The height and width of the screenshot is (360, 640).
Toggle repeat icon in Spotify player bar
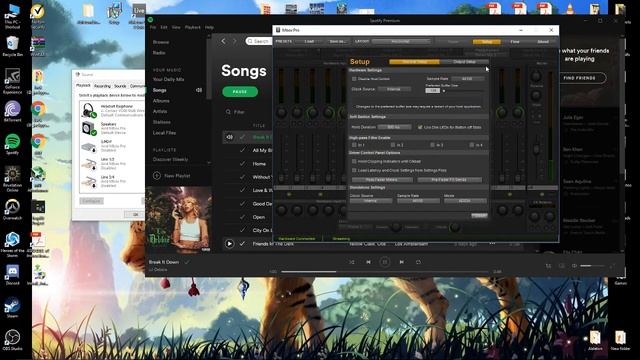418,262
